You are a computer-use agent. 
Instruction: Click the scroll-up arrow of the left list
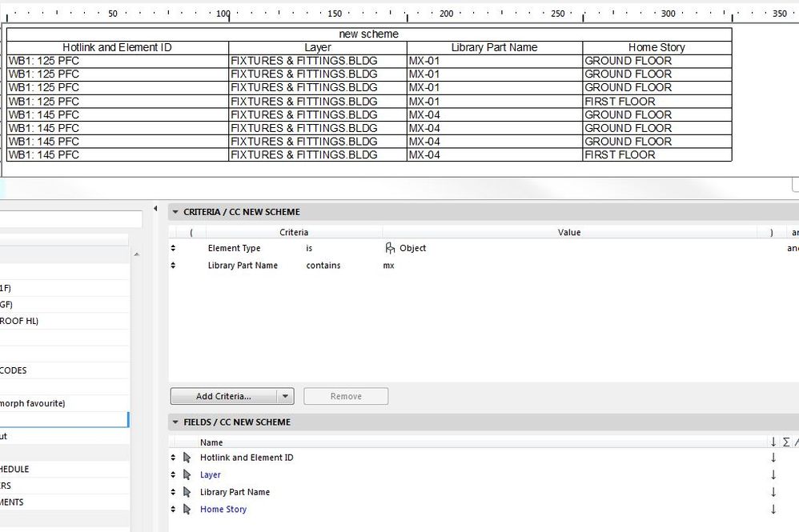coord(137,254)
